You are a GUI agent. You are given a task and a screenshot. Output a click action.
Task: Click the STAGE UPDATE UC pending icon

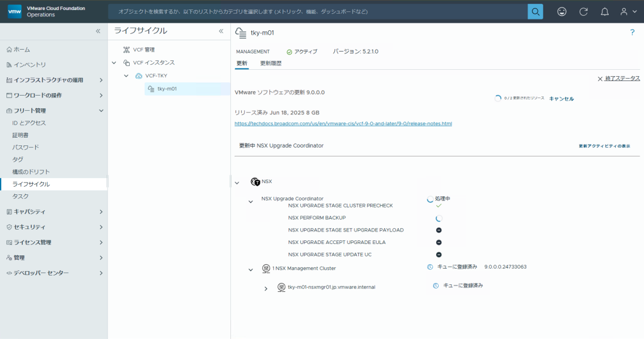(x=439, y=255)
